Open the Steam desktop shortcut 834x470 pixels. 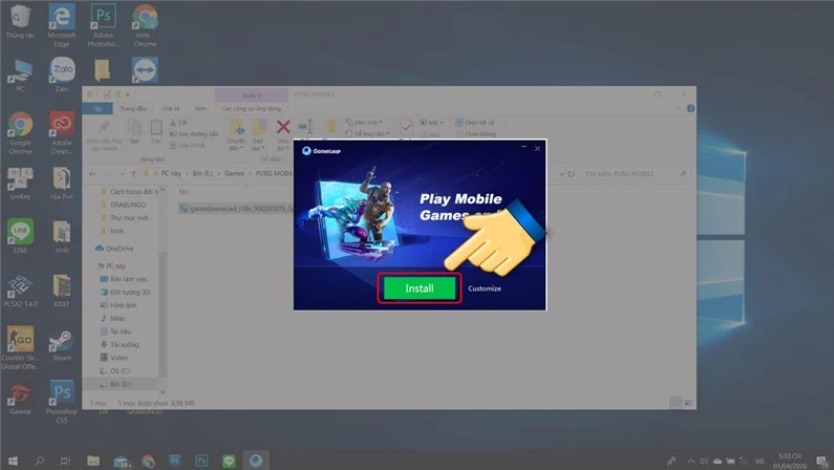tap(61, 339)
